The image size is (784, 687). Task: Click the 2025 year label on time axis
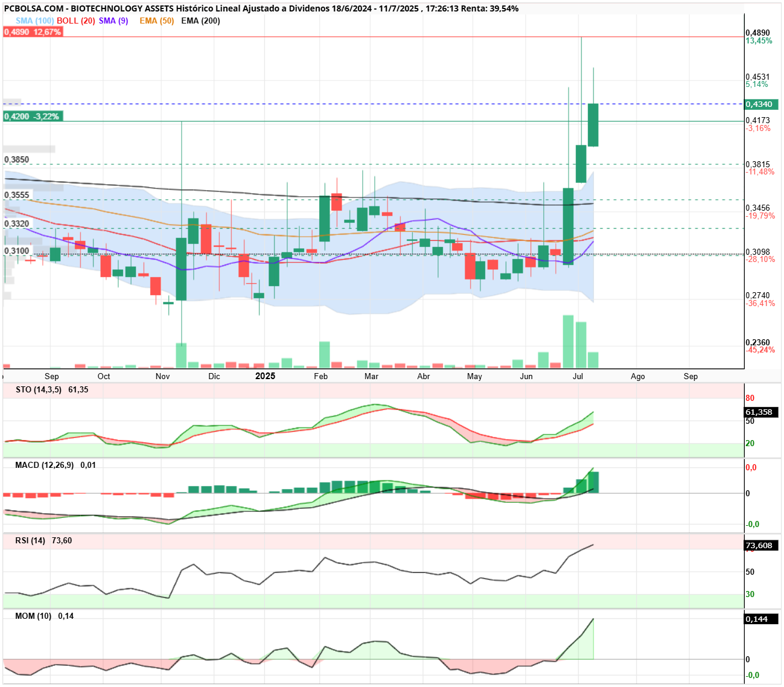point(265,376)
